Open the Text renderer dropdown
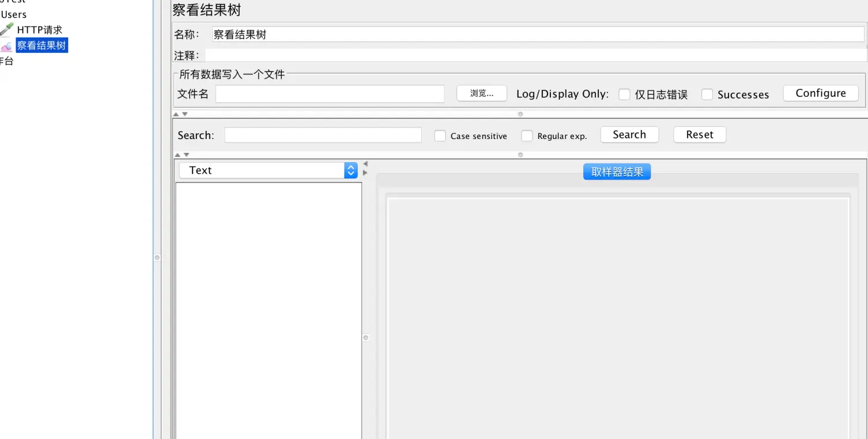The image size is (868, 439). (269, 170)
